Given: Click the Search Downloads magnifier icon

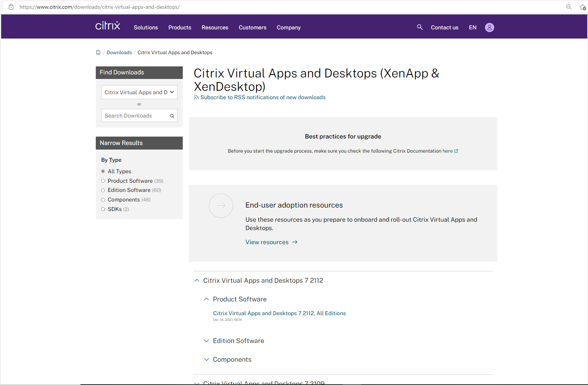Looking at the screenshot, I should pyautogui.click(x=172, y=116).
